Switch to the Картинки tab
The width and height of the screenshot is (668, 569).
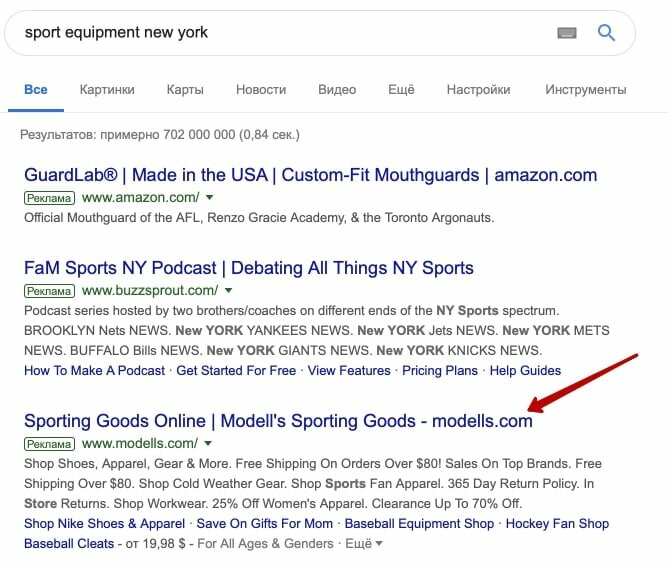click(107, 90)
